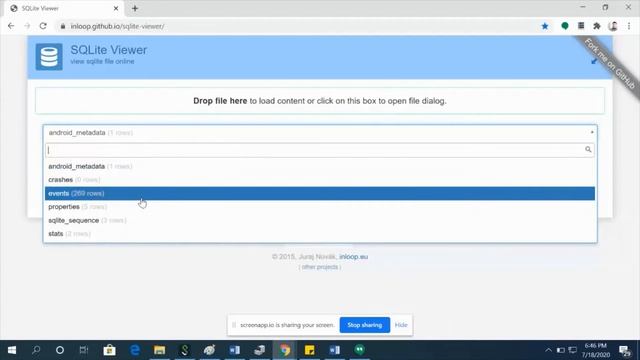Open Task View on the taskbar
This screenshot has width=640, height=360.
[84, 350]
